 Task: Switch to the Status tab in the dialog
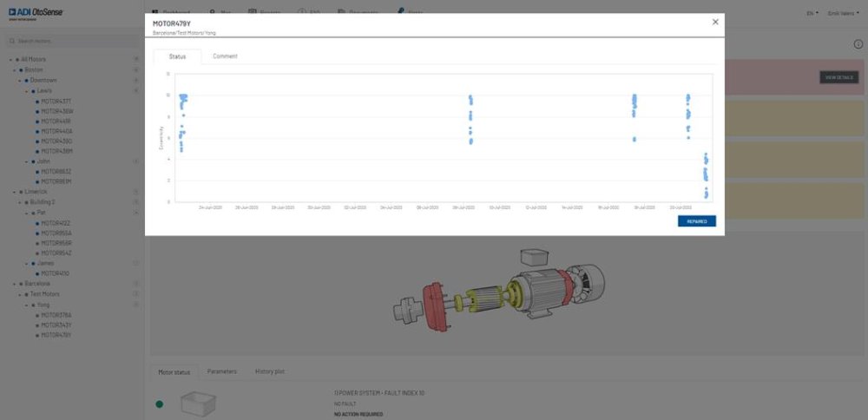(177, 56)
